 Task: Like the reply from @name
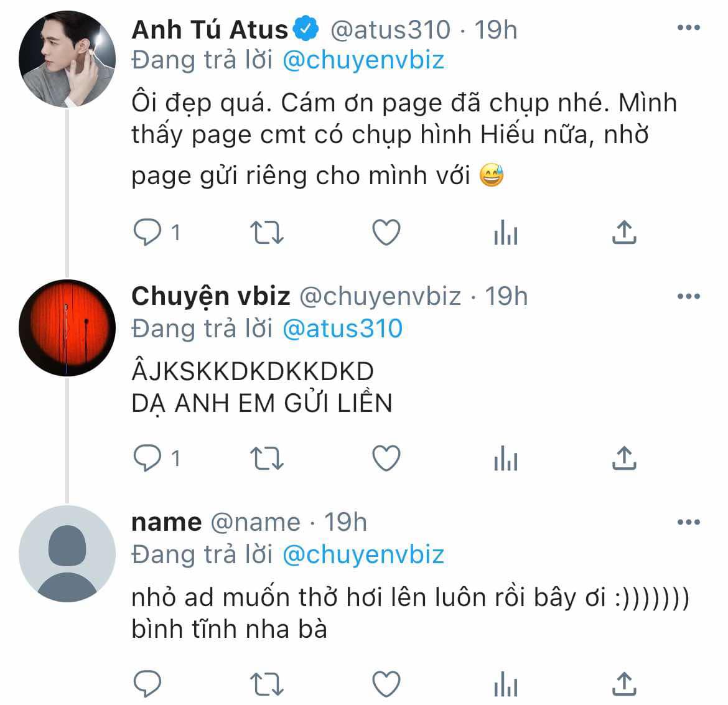coord(386,684)
